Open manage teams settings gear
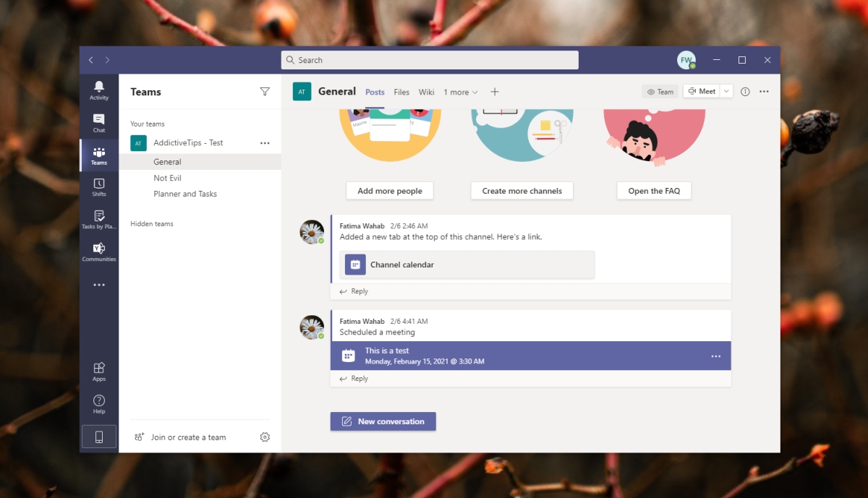 265,437
